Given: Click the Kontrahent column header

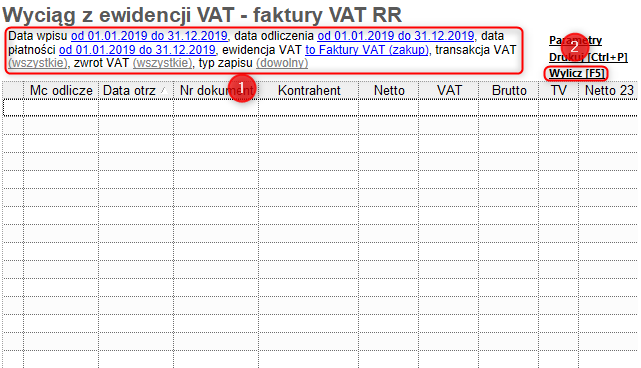Looking at the screenshot, I should (309, 90).
